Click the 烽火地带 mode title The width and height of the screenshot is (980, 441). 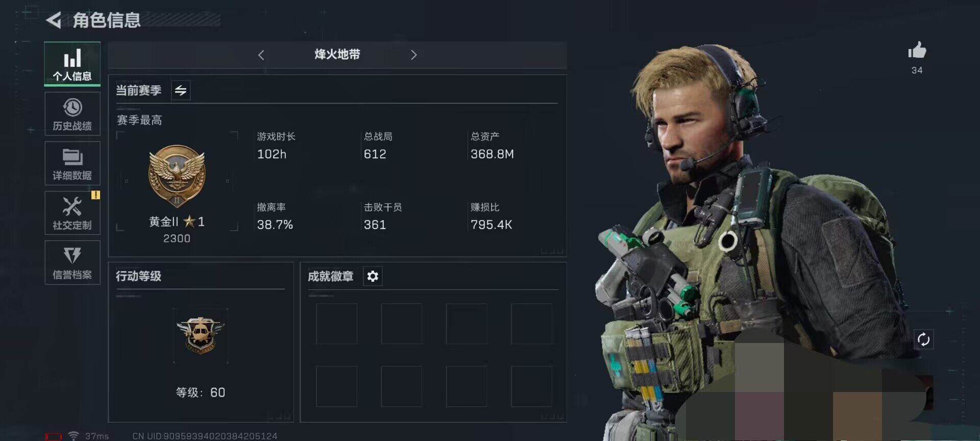[x=337, y=55]
